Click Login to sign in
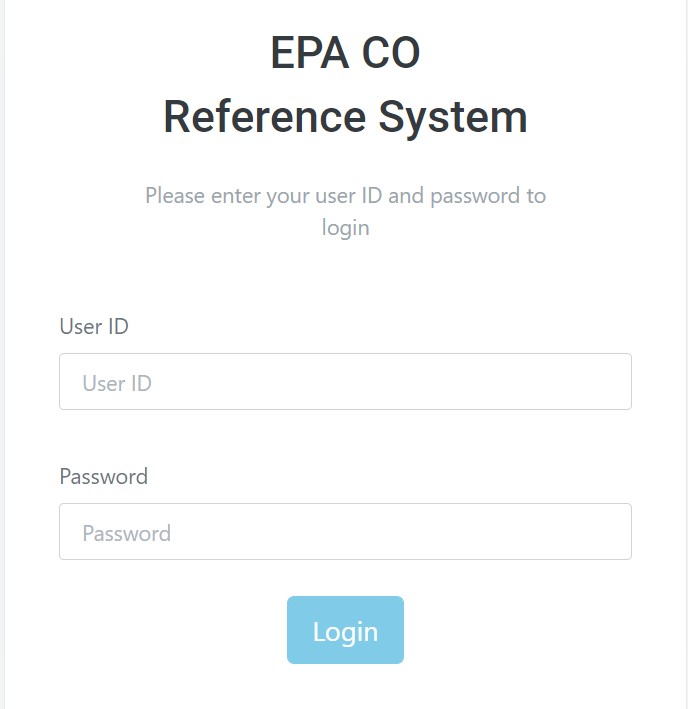This screenshot has width=688, height=709. (345, 630)
